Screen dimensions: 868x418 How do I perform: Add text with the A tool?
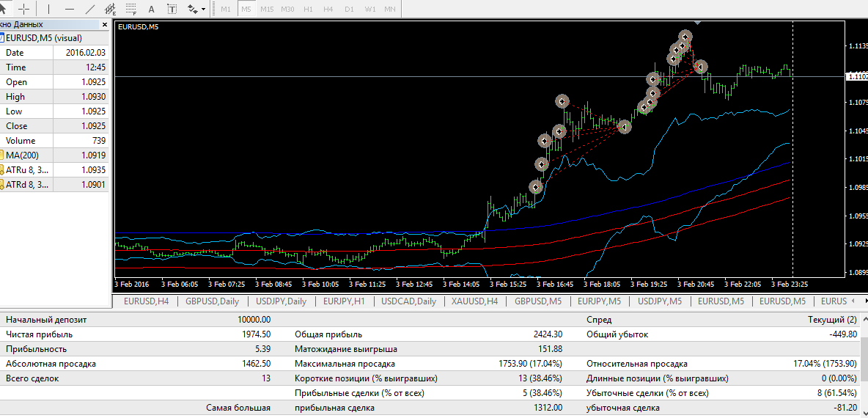click(x=151, y=9)
